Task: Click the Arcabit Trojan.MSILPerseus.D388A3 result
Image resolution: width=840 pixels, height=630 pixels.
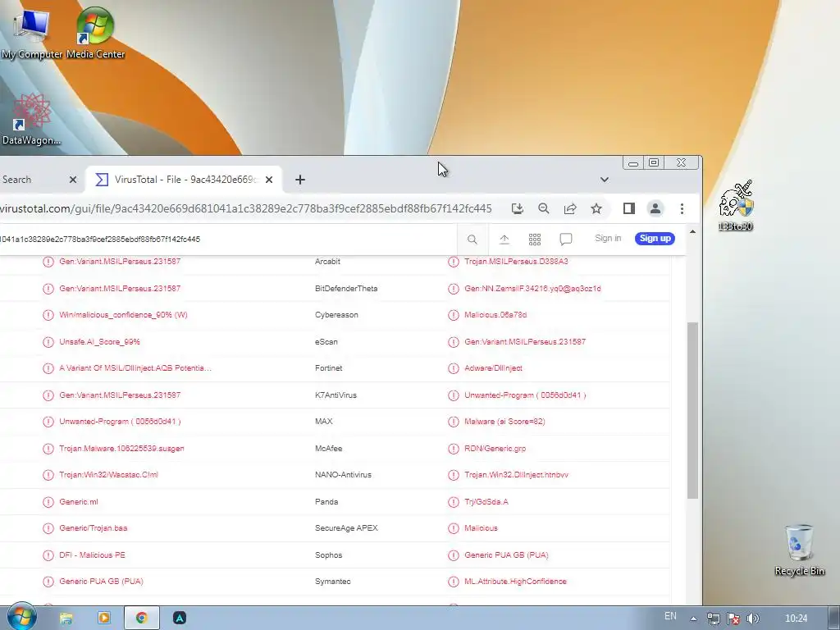Action: [516, 262]
